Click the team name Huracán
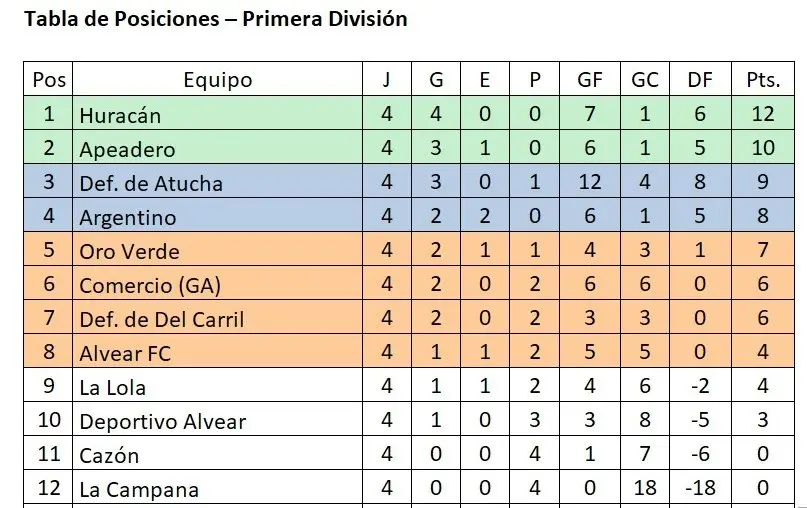Screen dimensions: 807x508 (120, 115)
